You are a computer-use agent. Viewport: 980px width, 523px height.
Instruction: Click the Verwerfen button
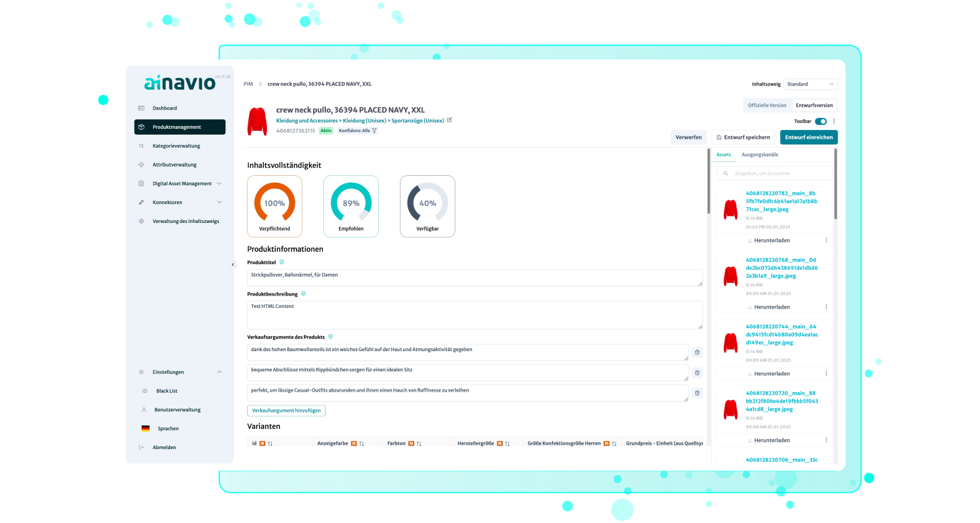[689, 137]
